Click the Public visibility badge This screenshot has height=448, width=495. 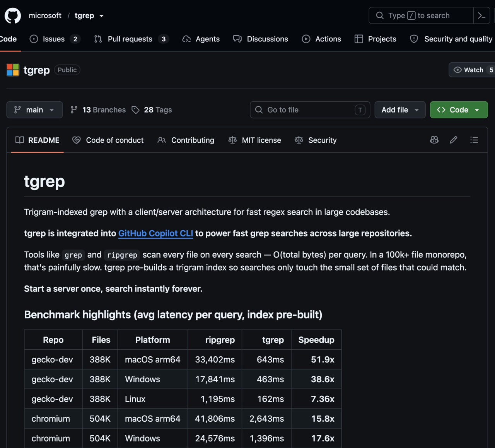click(x=67, y=70)
